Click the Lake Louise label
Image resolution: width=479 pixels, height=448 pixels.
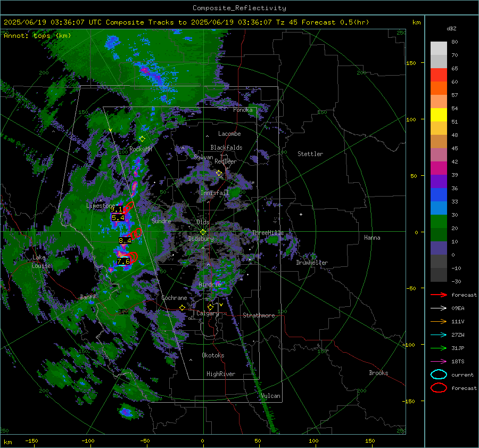[x=42, y=262]
